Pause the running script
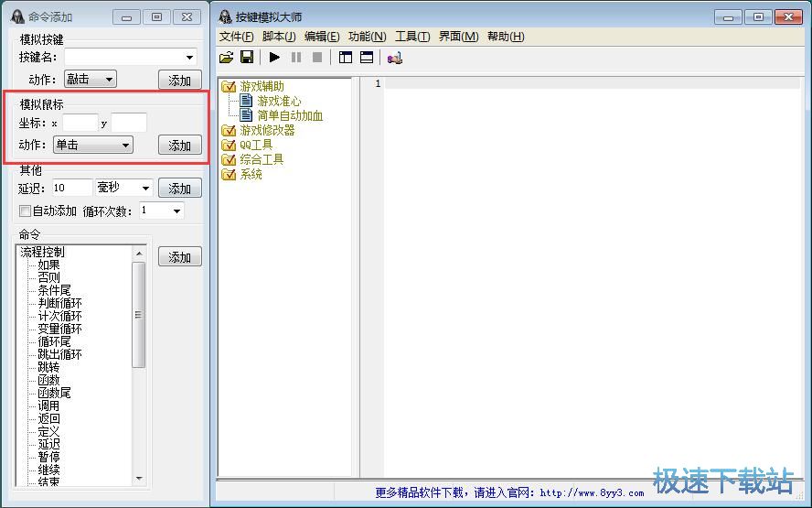Screen dimensions: 812x508 coord(296,57)
